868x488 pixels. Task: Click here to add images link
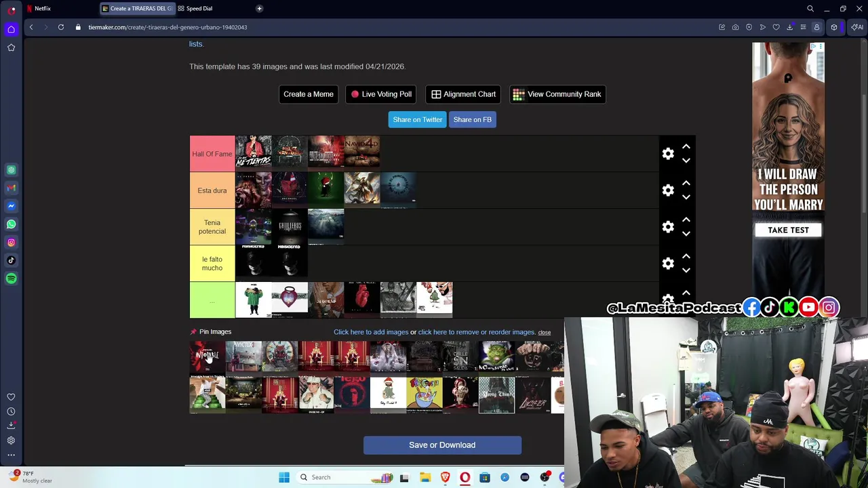point(371,332)
